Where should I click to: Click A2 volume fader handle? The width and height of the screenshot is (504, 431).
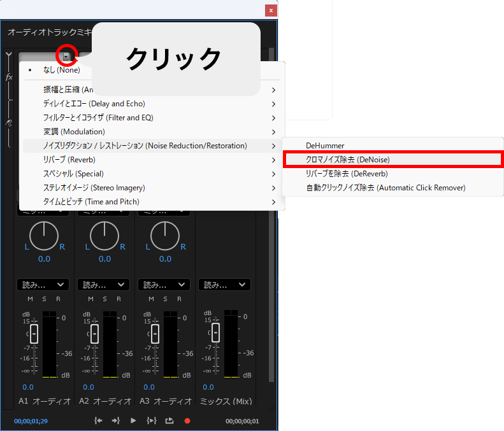pyautogui.click(x=94, y=334)
